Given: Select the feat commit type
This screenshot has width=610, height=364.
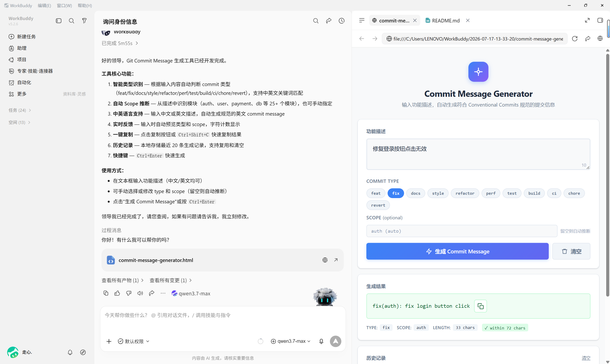Looking at the screenshot, I should pyautogui.click(x=376, y=193).
